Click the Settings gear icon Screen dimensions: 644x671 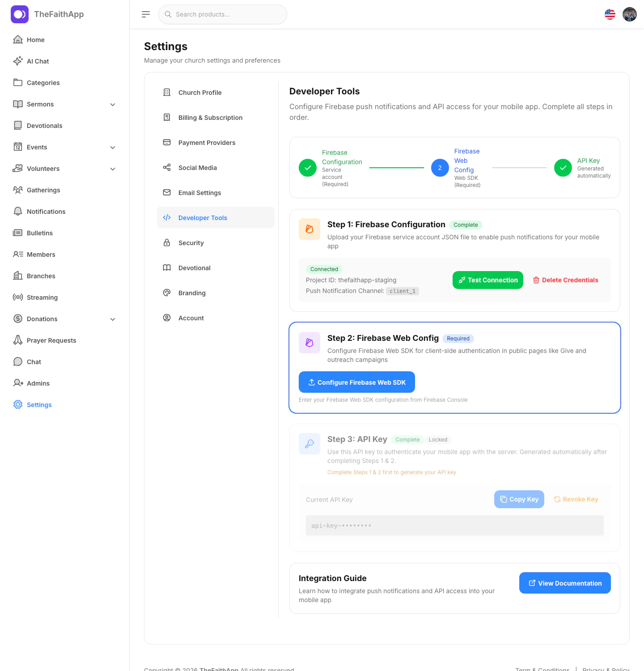18,404
